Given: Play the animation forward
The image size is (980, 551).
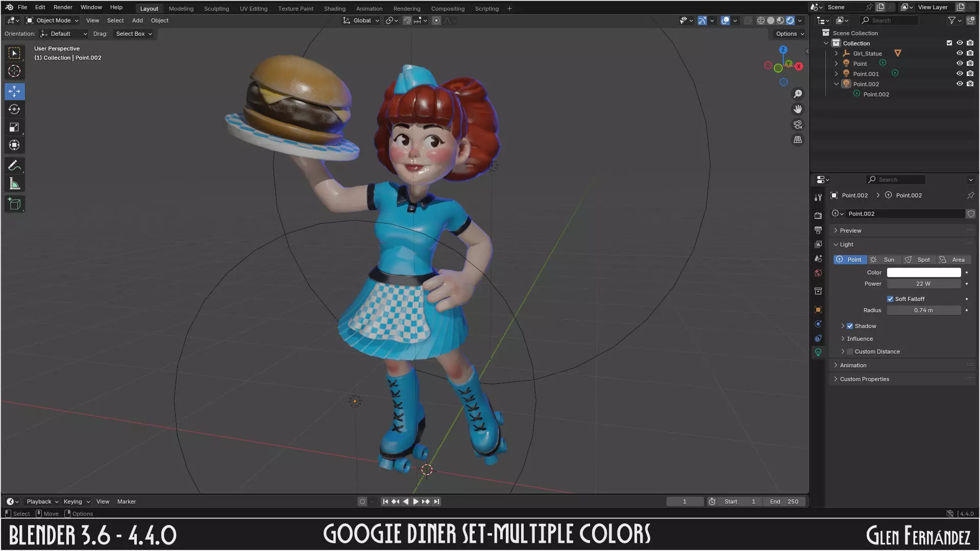Looking at the screenshot, I should pos(415,502).
